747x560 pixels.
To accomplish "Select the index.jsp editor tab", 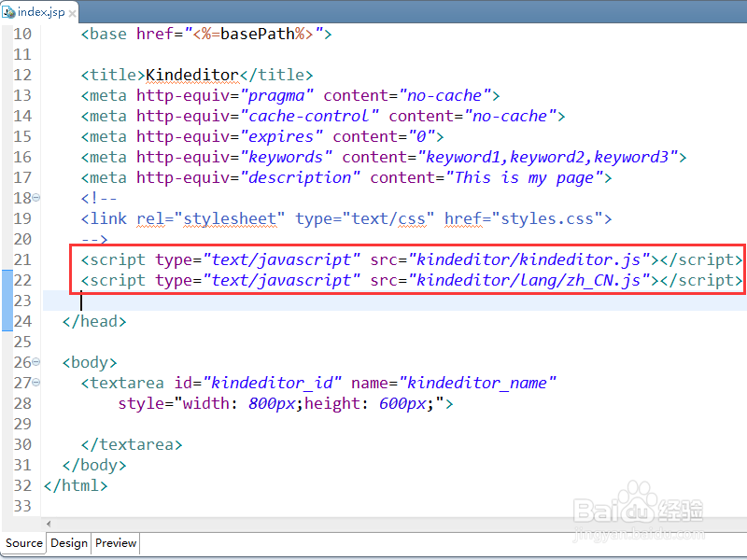I will coord(39,12).
